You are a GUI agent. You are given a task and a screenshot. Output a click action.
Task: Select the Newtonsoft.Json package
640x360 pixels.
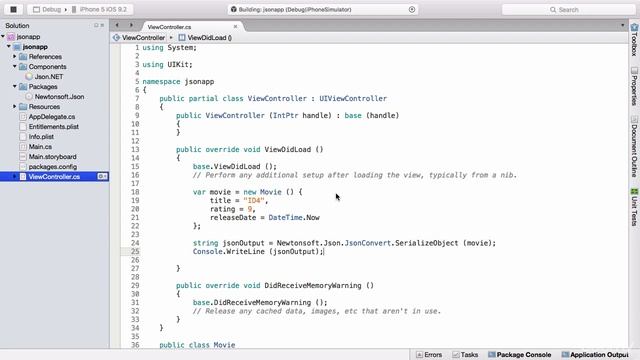pyautogui.click(x=59, y=97)
